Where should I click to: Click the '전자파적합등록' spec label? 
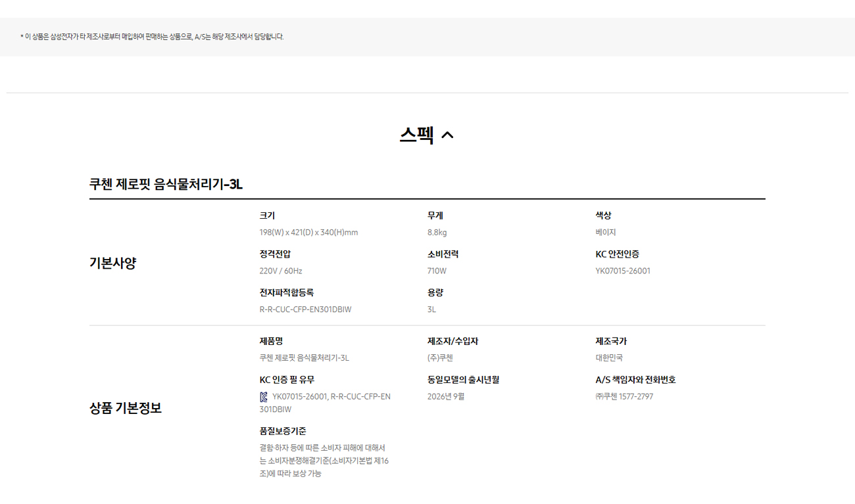pyautogui.click(x=287, y=292)
